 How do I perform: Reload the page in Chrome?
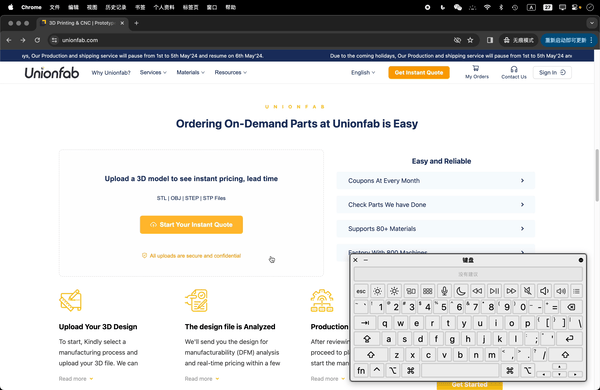click(x=37, y=40)
